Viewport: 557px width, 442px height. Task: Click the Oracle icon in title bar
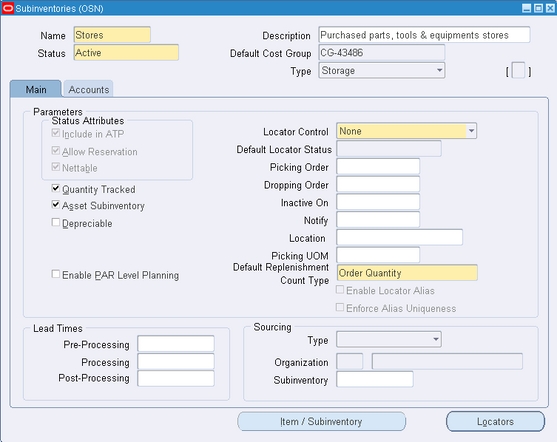point(8,8)
